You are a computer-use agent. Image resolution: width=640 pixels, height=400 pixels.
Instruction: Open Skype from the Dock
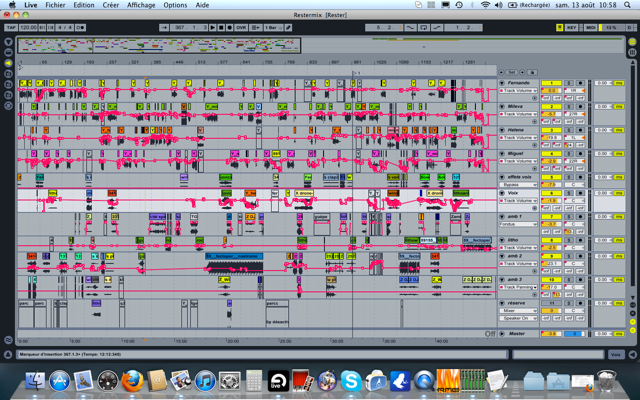pos(351,380)
